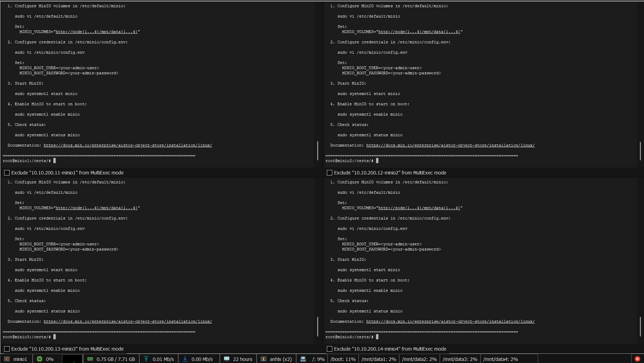The image size is (644, 363).
Task: Open documentation link in minio2 terminal
Action: click(x=450, y=145)
